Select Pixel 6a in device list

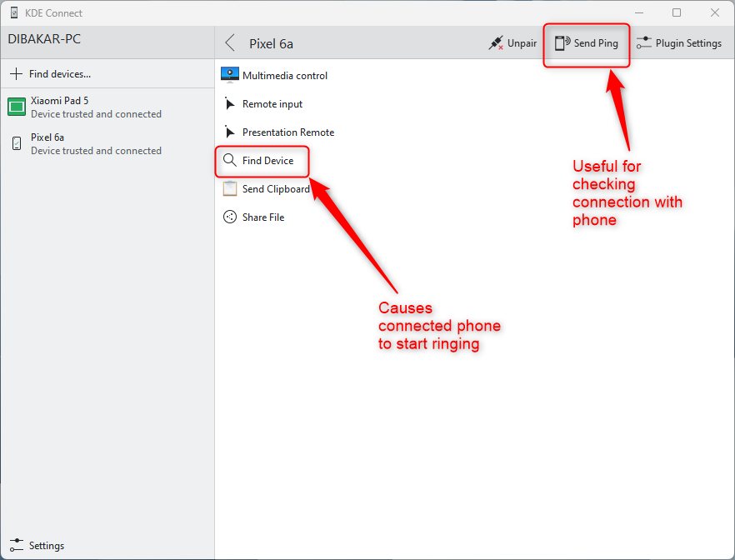coord(107,144)
